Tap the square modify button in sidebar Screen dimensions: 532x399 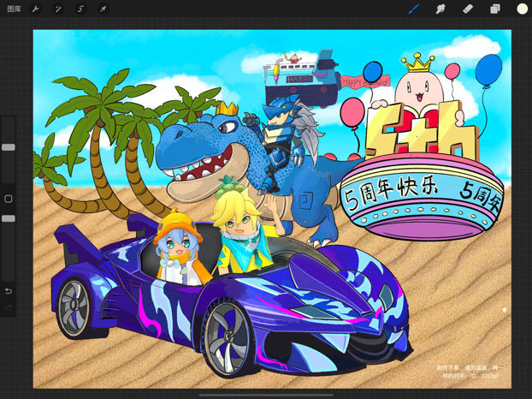point(9,199)
